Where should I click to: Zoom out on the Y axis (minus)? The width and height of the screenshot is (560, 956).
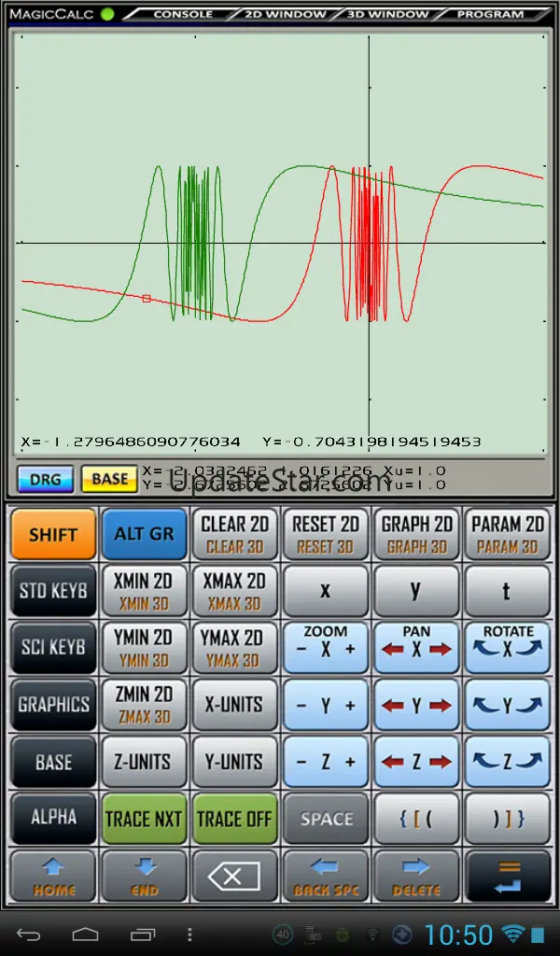click(301, 706)
